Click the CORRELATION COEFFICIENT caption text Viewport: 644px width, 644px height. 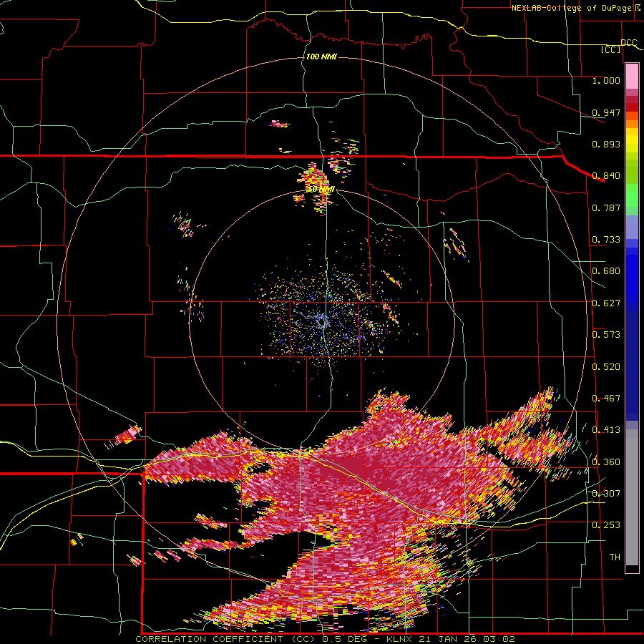coord(209,639)
